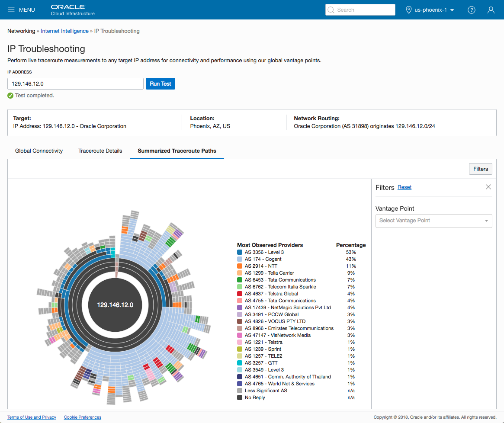Screen dimensions: 504x423
Task: Close the Filters panel with X
Action: point(488,187)
